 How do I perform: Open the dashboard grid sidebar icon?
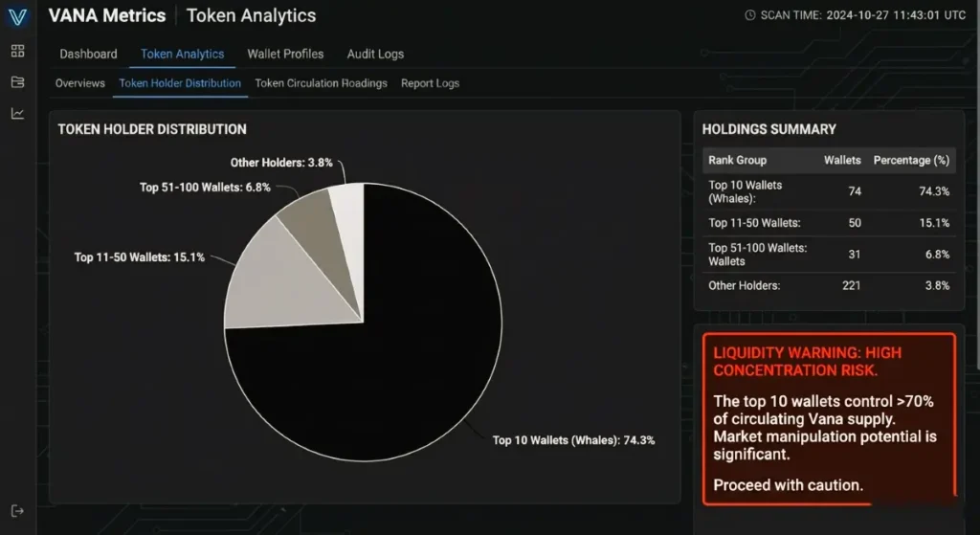pyautogui.click(x=17, y=51)
